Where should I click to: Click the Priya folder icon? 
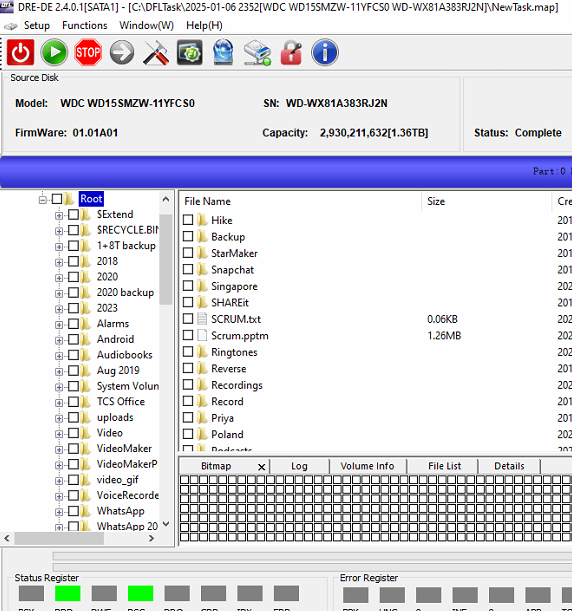pyautogui.click(x=202, y=418)
